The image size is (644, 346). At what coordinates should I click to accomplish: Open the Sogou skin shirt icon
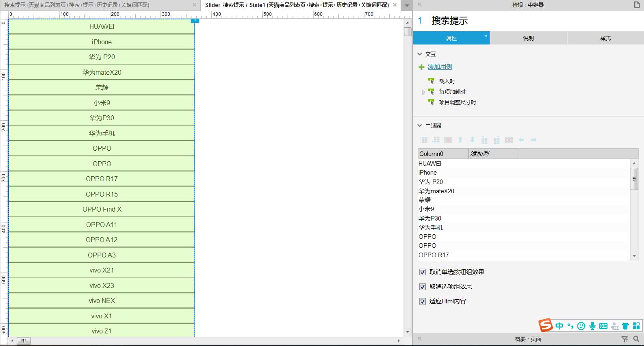[625, 326]
